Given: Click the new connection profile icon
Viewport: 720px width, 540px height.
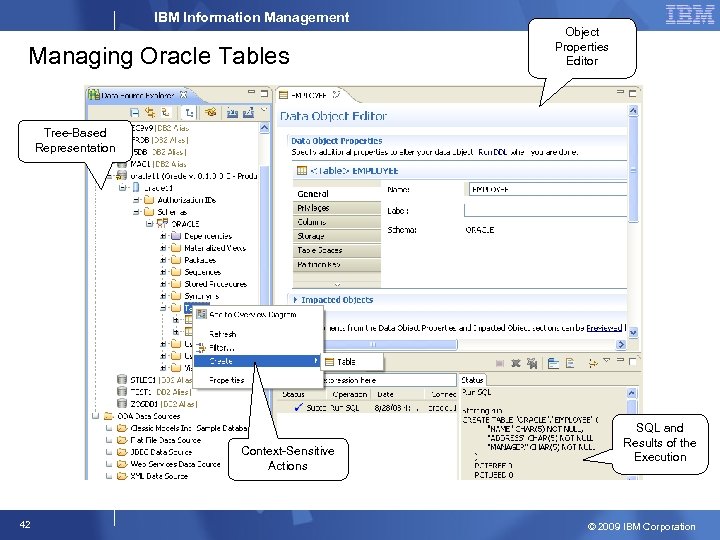Looking at the screenshot, I should pyautogui.click(x=210, y=112).
